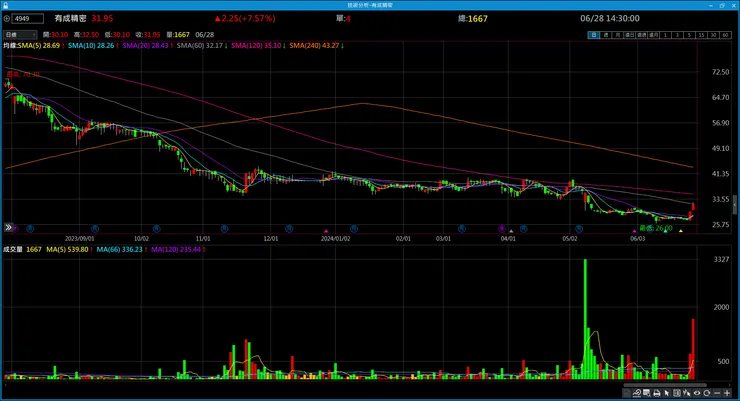Click the 均線 indicator label
740x401 pixels.
coord(10,45)
